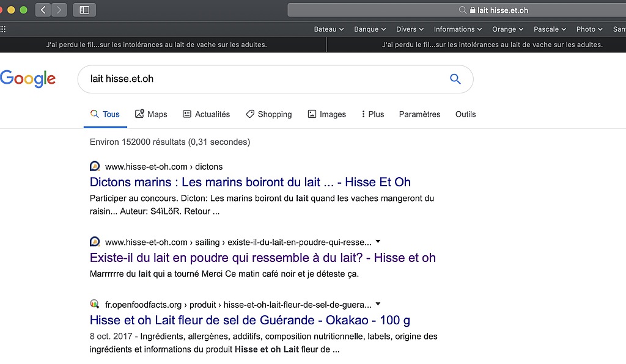626x364 pixels.
Task: Click the www.hisse-et-oh.com › dictons URL text
Action: [x=164, y=167]
